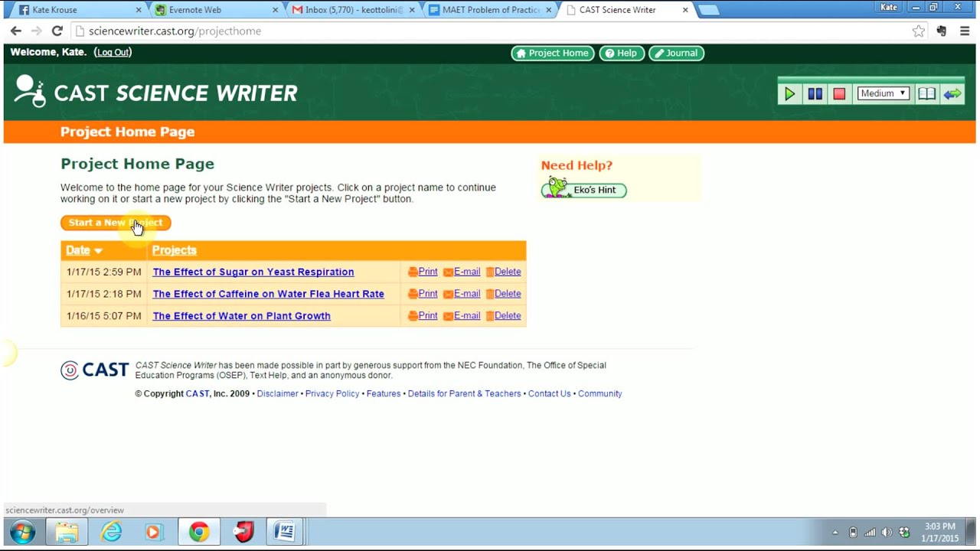
Task: Open a new browser tab
Action: click(x=708, y=10)
